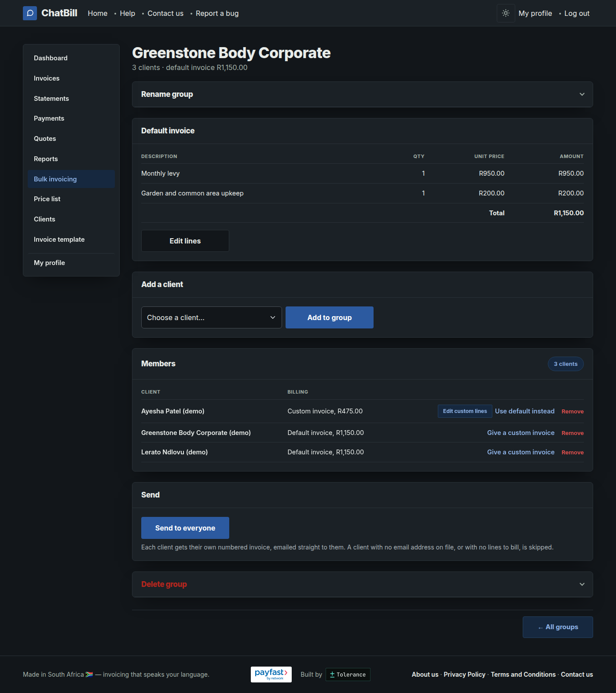
Task: Open Quotes in the sidebar
Action: tap(71, 139)
